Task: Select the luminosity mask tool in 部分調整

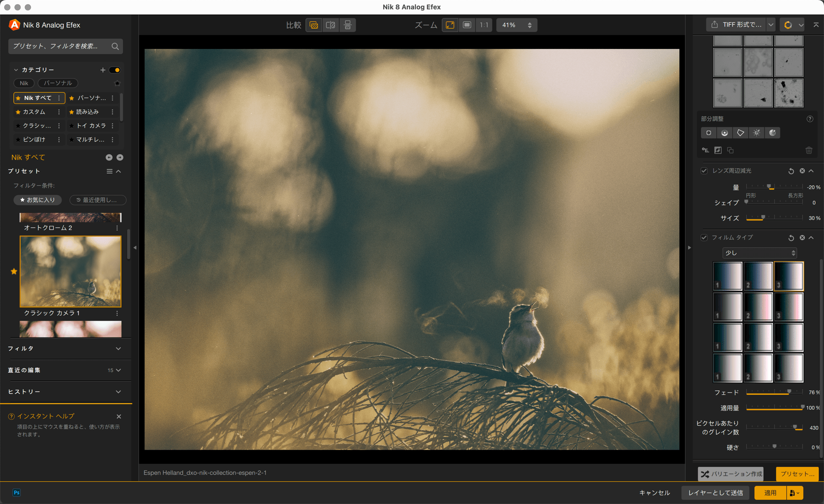Action: (757, 133)
